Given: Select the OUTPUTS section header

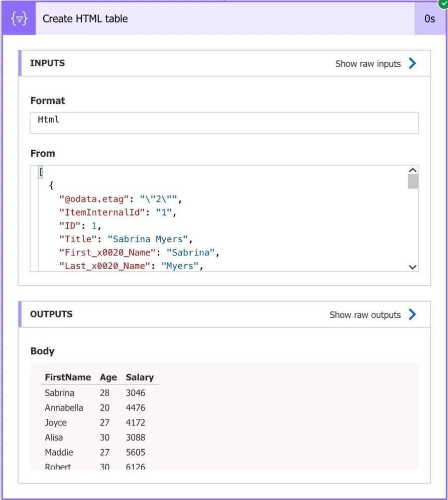Looking at the screenshot, I should tap(51, 314).
